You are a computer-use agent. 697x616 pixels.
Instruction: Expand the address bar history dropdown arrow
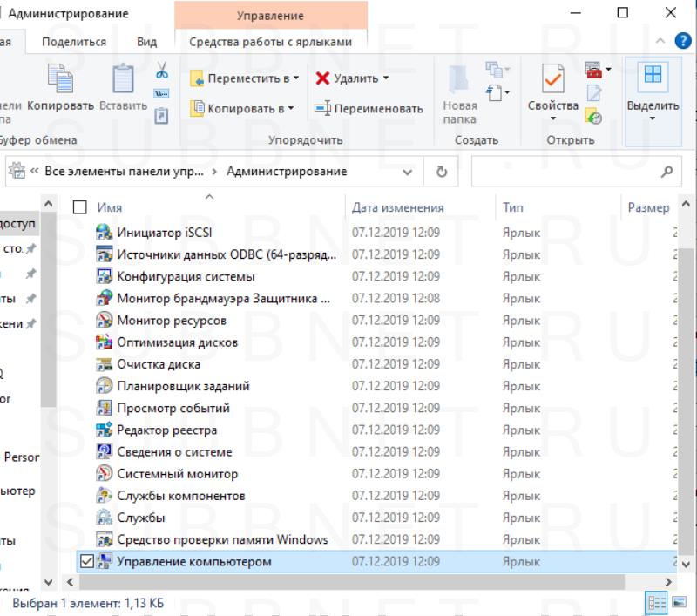coord(408,172)
